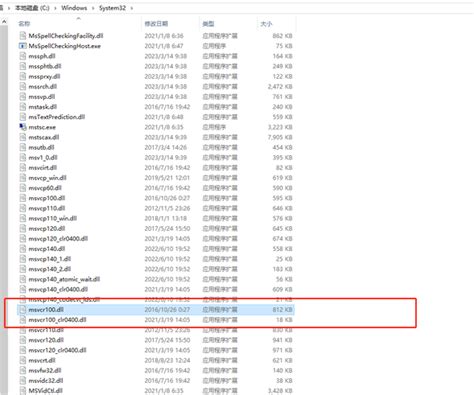
Task: Sort by the 修改日期 column header
Action: click(x=156, y=24)
